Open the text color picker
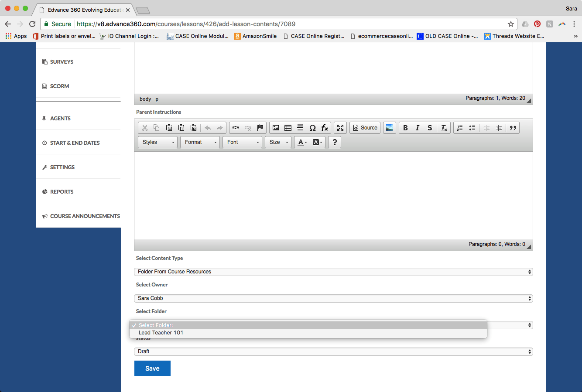 click(302, 142)
